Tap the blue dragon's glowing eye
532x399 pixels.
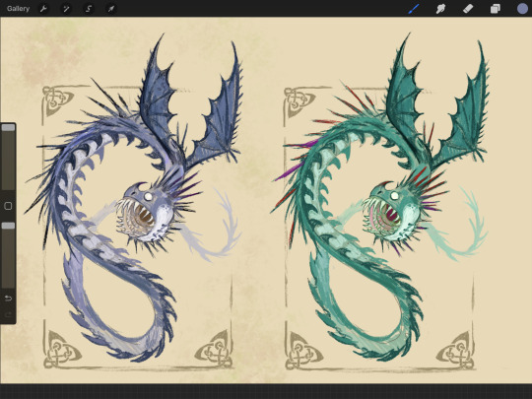tap(148, 196)
